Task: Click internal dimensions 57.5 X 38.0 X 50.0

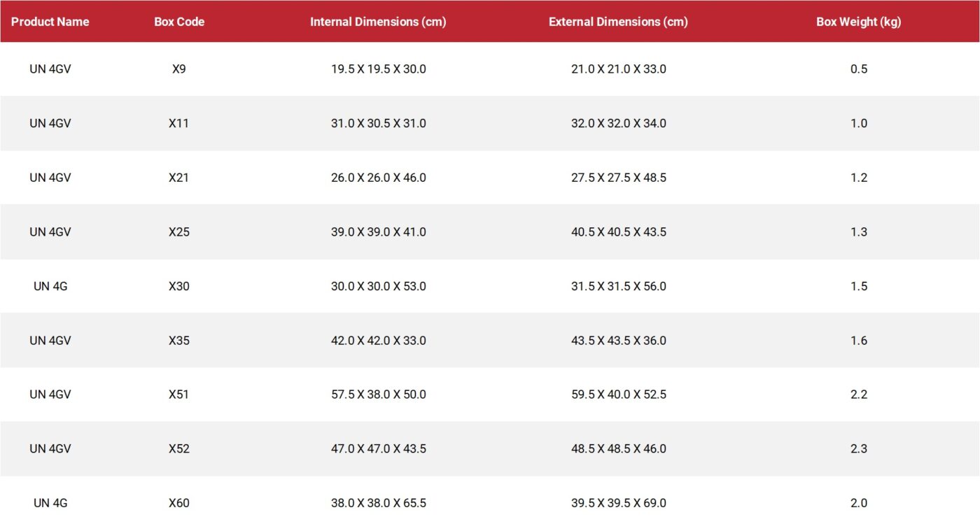Action: tap(379, 395)
